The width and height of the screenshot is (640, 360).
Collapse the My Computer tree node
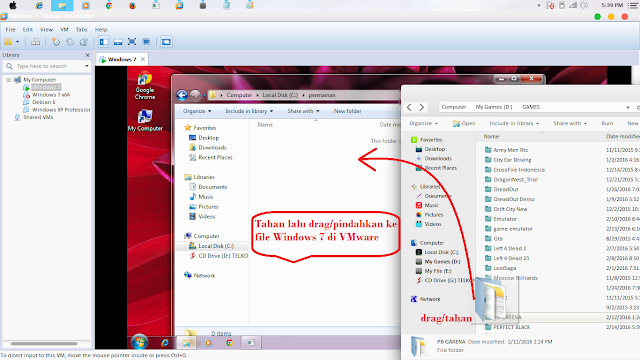8,80
